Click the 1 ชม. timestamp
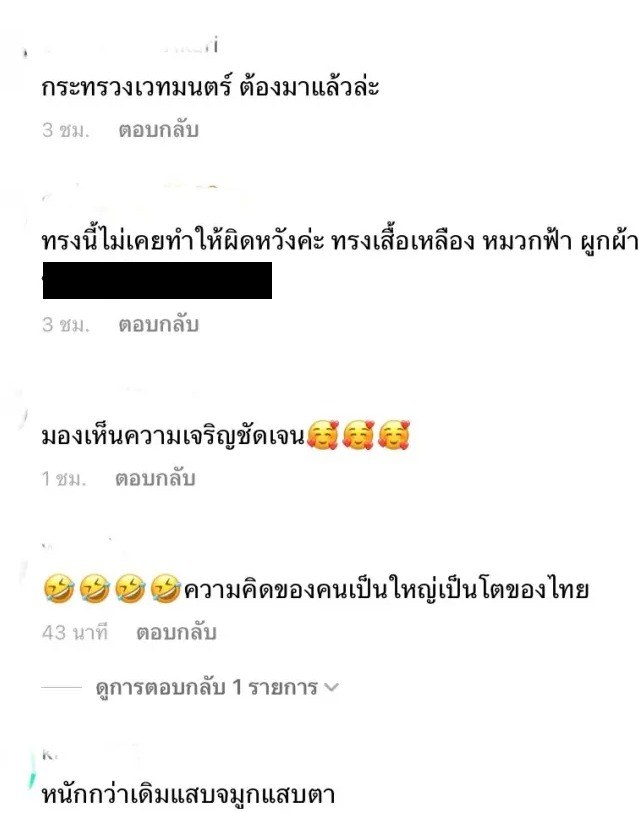This screenshot has height=813, width=639. (64, 478)
